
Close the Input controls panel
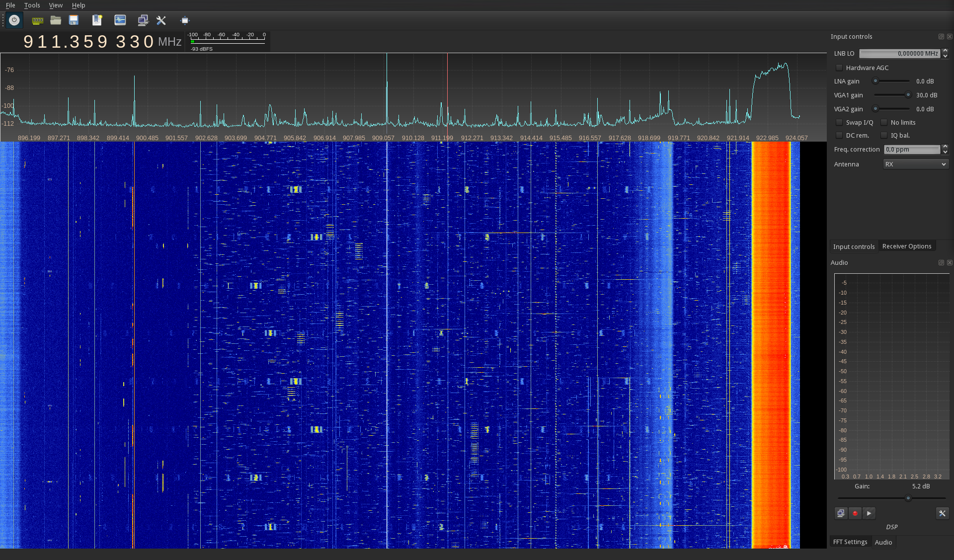pos(950,37)
